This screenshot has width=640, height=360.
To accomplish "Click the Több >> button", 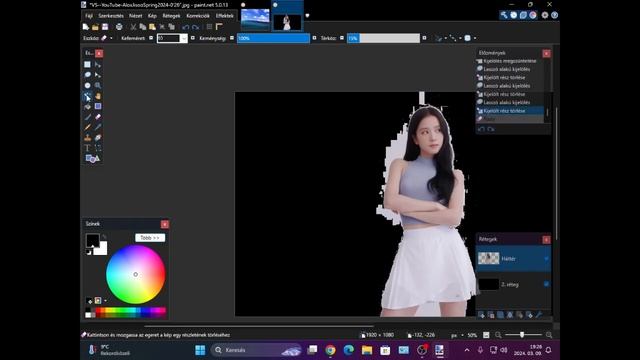I will (150, 238).
